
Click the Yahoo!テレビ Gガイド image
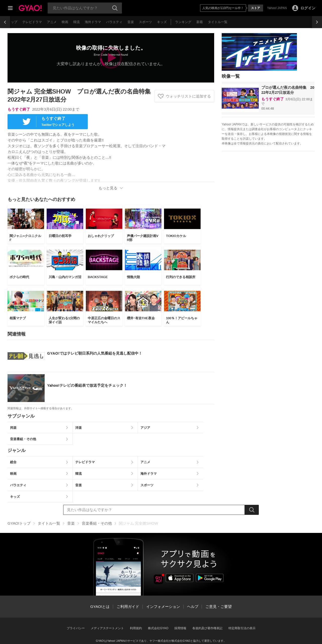pos(26,388)
